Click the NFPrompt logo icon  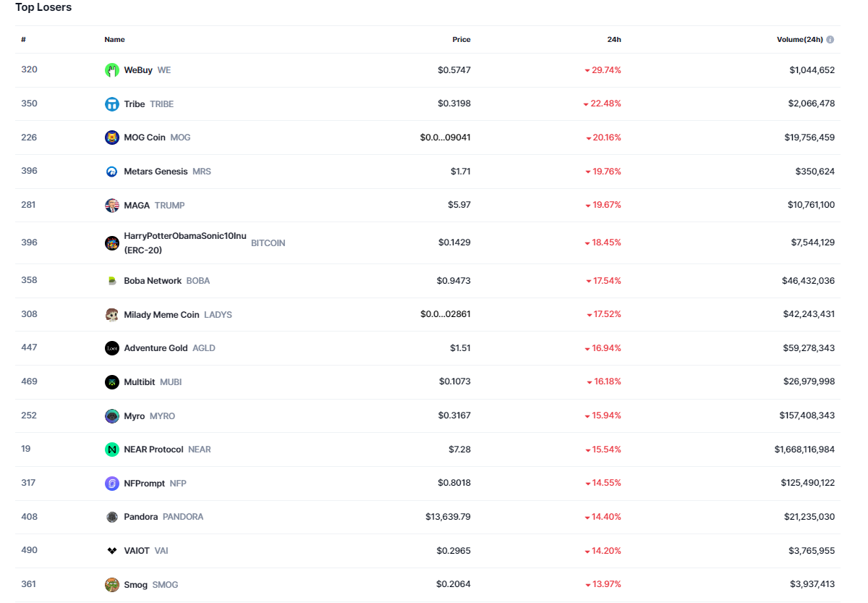click(111, 484)
